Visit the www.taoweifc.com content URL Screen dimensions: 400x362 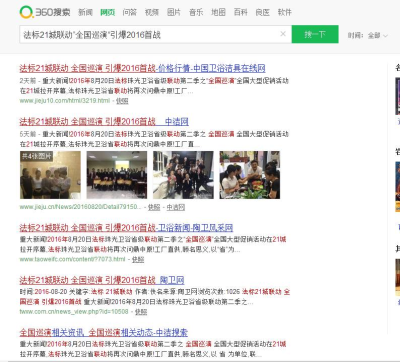tap(72, 259)
